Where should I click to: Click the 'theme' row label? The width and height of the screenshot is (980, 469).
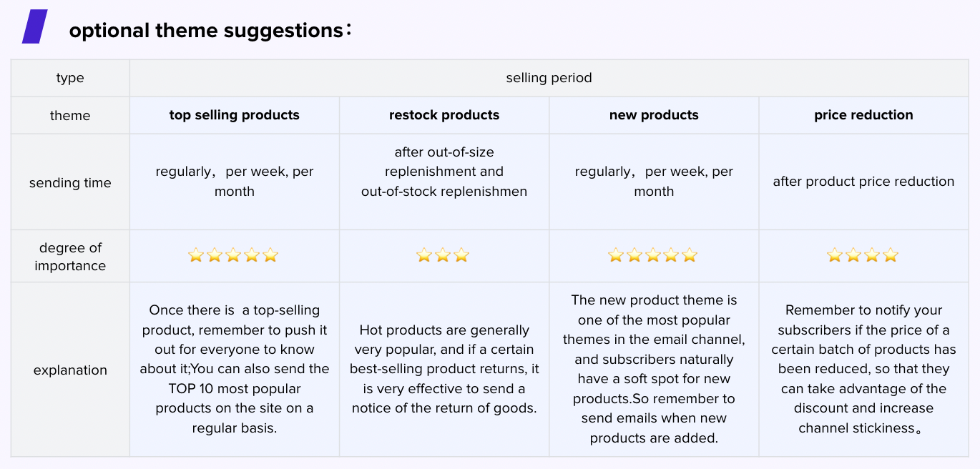pos(70,115)
